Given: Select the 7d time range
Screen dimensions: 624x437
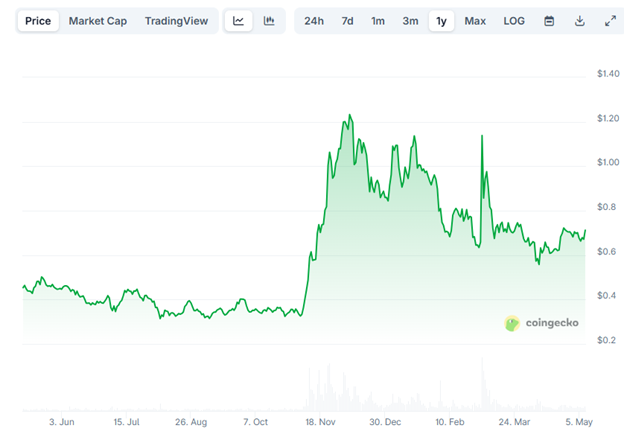Looking at the screenshot, I should [347, 21].
